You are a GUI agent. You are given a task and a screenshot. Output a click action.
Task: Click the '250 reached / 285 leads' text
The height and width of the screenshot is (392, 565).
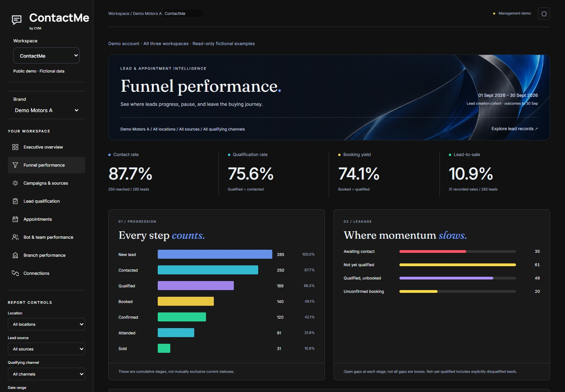click(x=129, y=189)
